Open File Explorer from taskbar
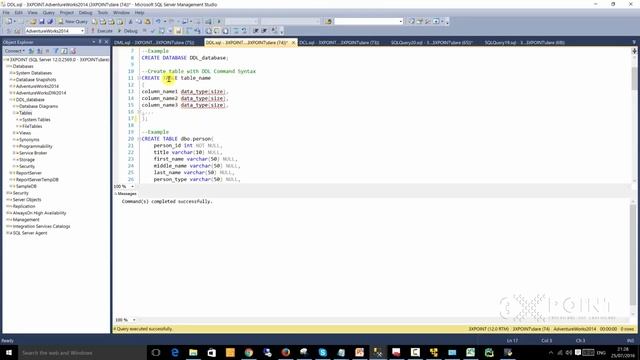 pyautogui.click(x=193, y=353)
